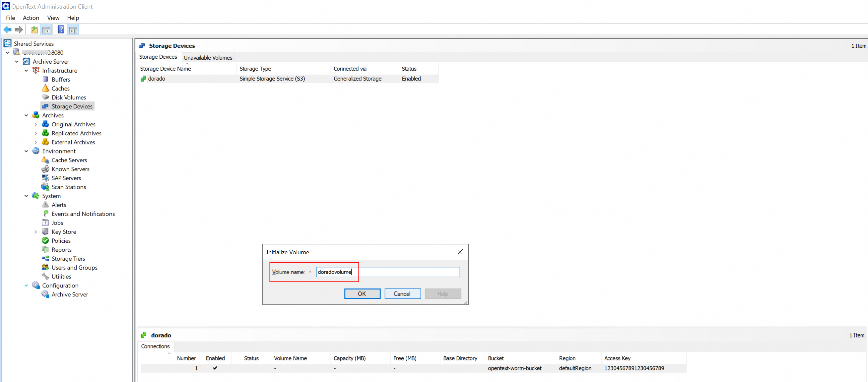Select Archive Server under Configuration
Image resolution: width=868 pixels, height=382 pixels.
pos(70,294)
